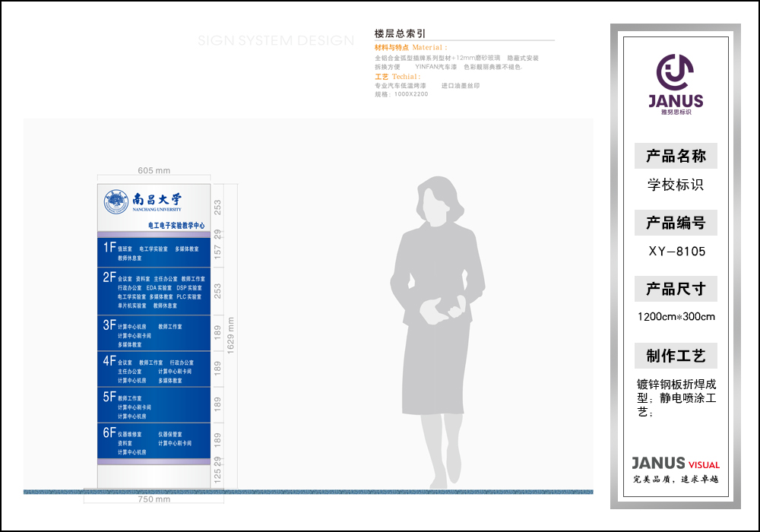Click the 产品尺寸 header box
The width and height of the screenshot is (760, 532).
676,289
